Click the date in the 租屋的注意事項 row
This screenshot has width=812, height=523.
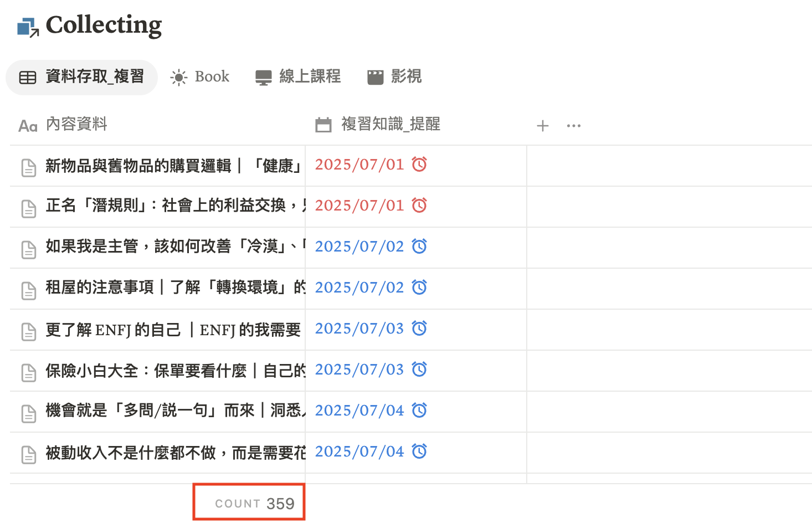click(359, 288)
